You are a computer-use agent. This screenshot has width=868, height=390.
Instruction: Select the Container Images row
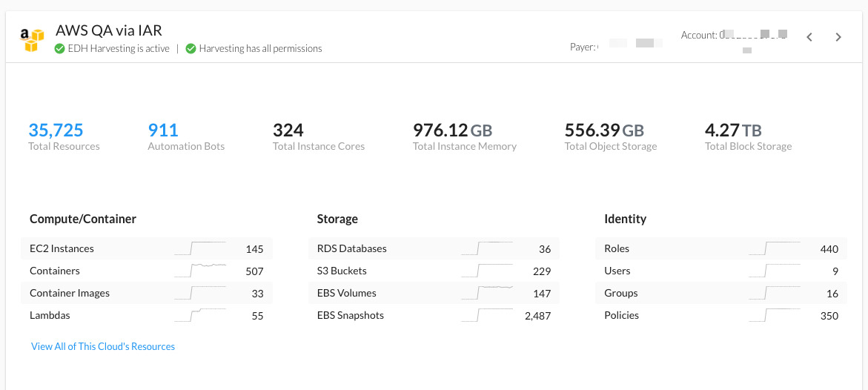147,293
